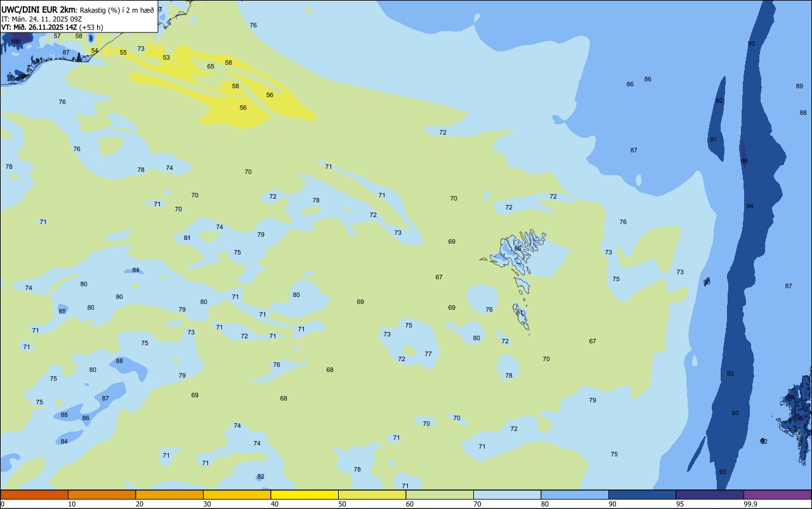Click the map title 'UWC/DINI EUR 2km'

[x=38, y=10]
